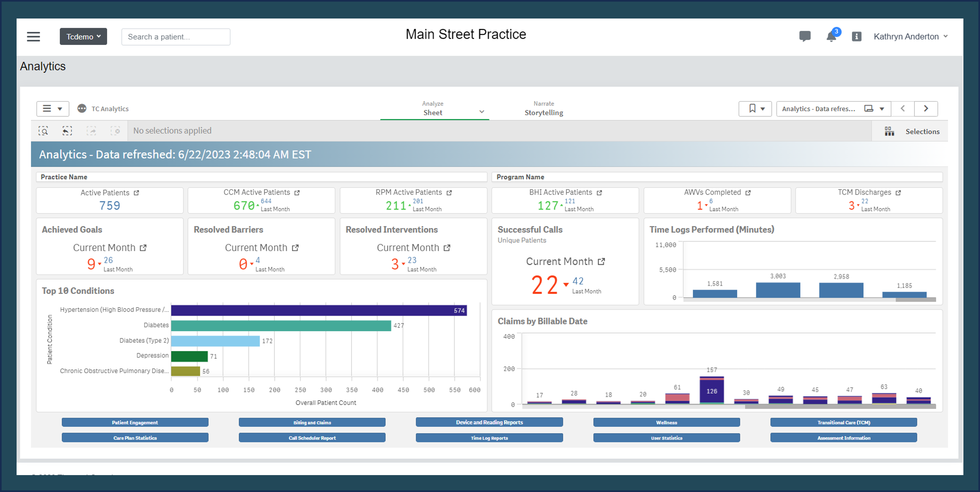Step back to previous selection using undo icon
Viewport: 980px width, 492px height.
point(67,130)
